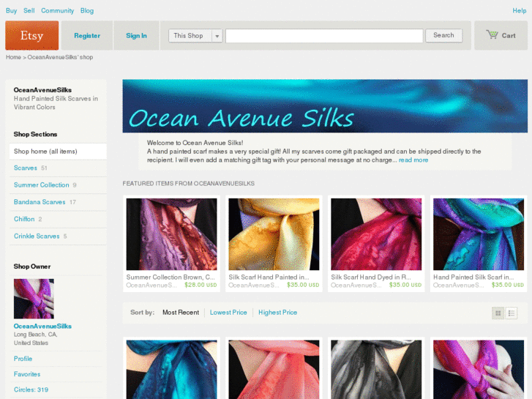Open the Summer Collection section
This screenshot has width=532, height=399.
pyautogui.click(x=42, y=185)
